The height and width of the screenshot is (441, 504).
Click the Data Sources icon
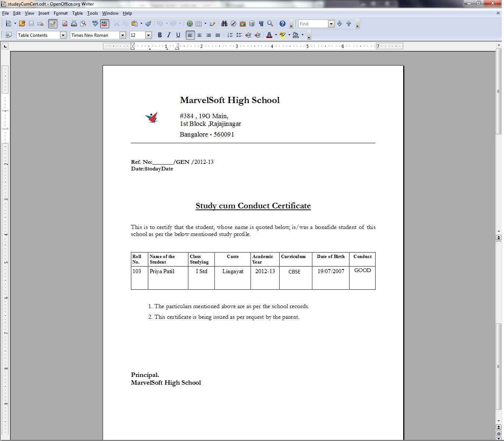[252, 24]
